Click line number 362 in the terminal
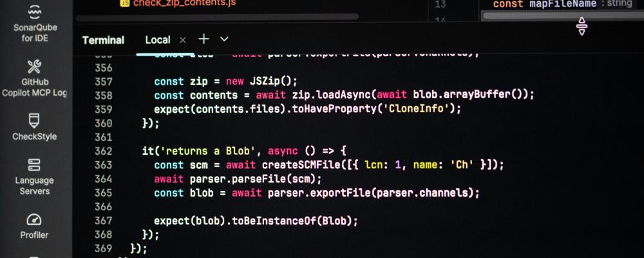Screen dimensions: 644x258 [x=104, y=151]
